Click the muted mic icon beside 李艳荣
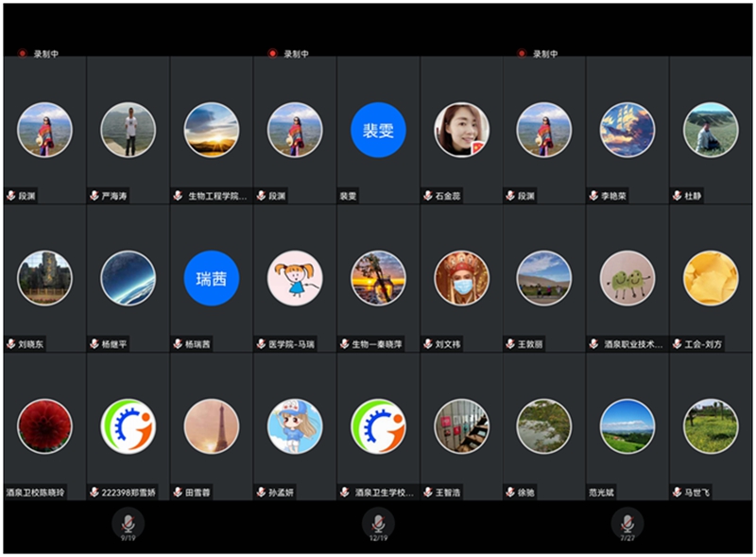The width and height of the screenshot is (756, 557). (x=593, y=196)
